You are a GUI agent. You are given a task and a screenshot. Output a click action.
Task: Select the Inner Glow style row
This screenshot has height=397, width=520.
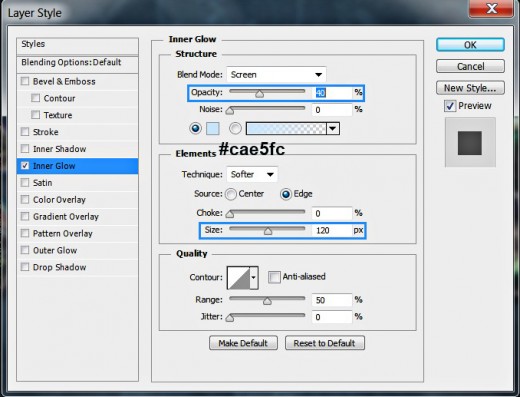pos(77,166)
